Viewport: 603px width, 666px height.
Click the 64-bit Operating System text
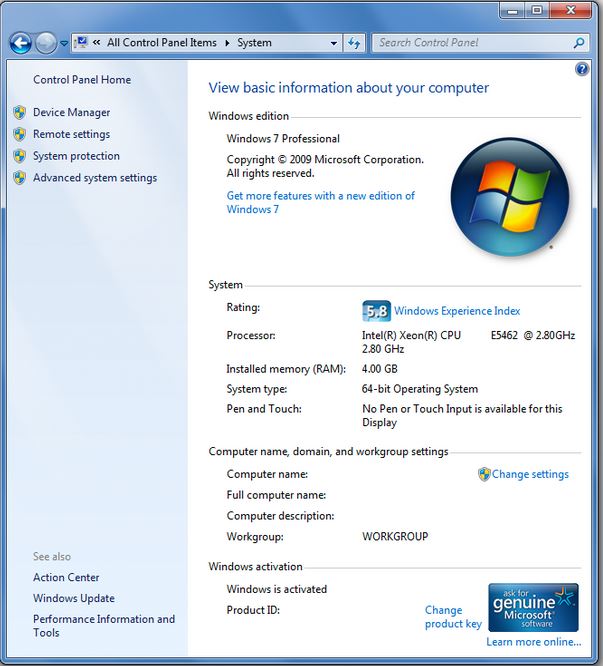[420, 389]
